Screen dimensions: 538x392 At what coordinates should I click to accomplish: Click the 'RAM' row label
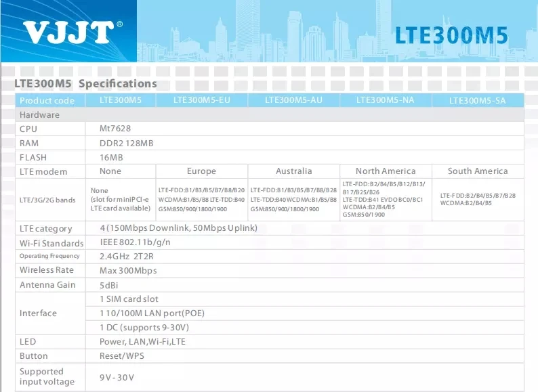click(29, 143)
